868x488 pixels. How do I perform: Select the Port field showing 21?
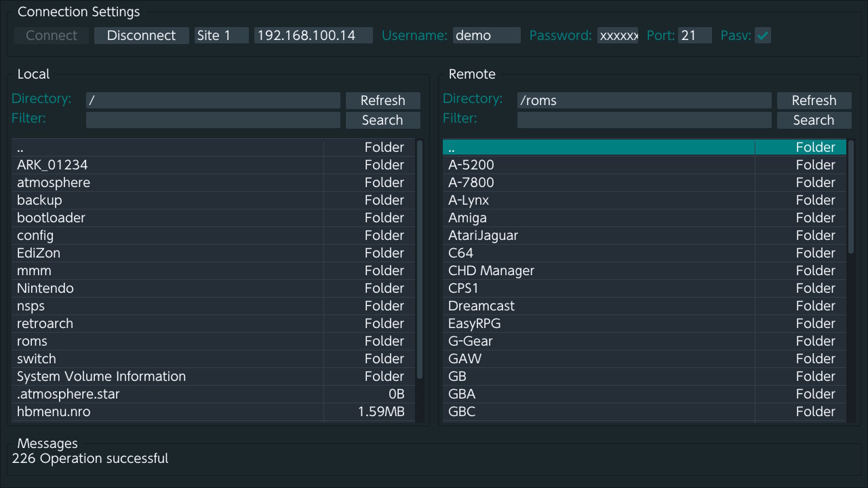point(694,35)
